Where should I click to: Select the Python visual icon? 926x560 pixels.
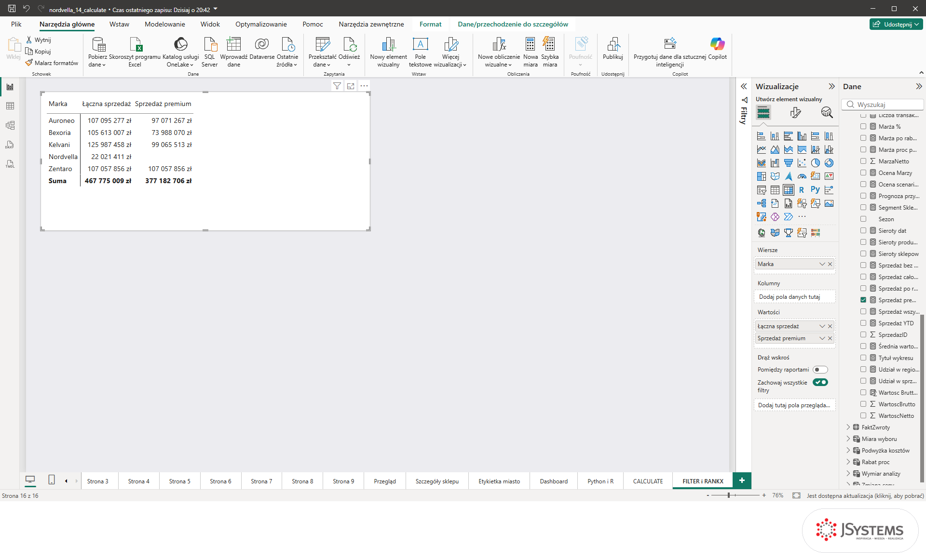click(815, 190)
